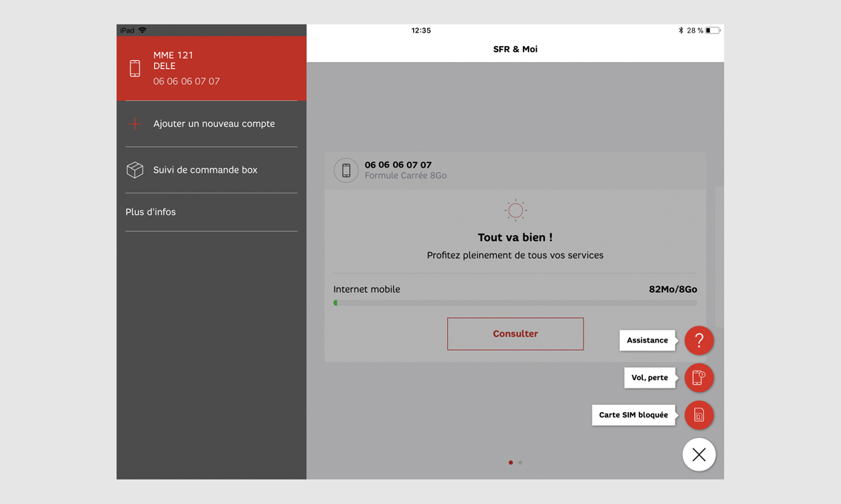Click the plus icon to add account
Screen dimensions: 841x504
click(x=135, y=124)
